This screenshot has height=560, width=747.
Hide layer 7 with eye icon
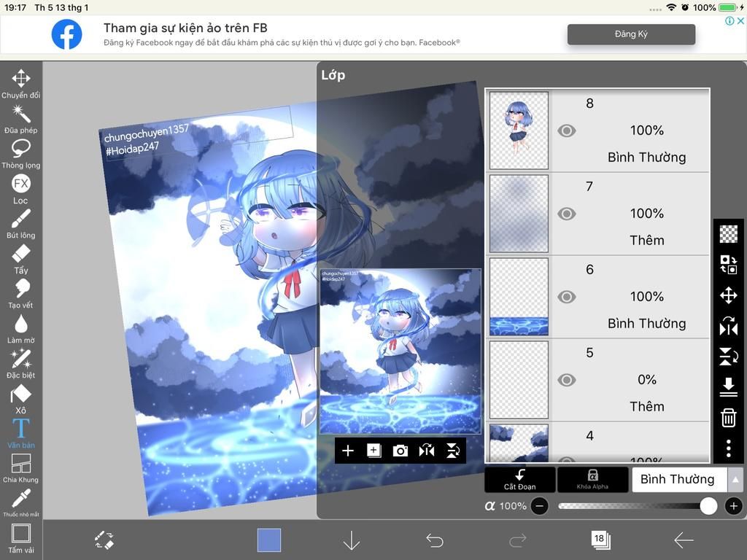[566, 214]
